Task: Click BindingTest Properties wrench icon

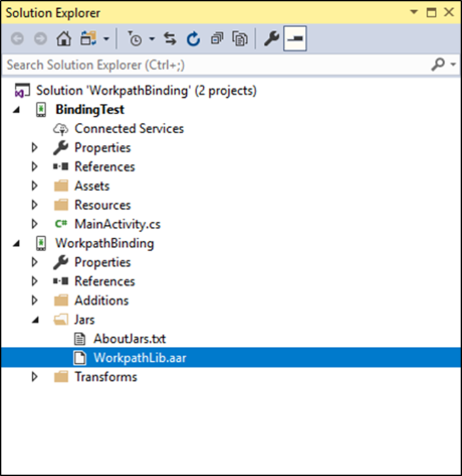Action: (x=60, y=148)
